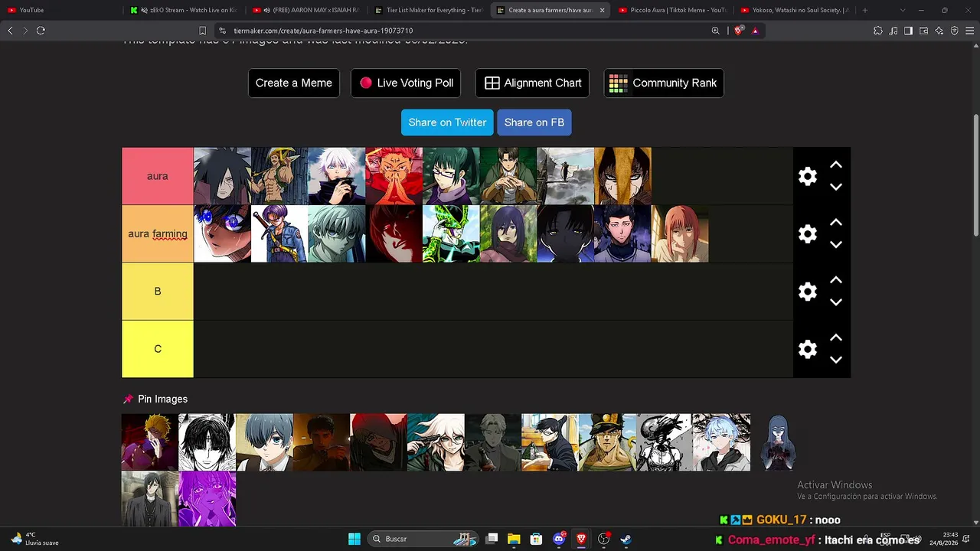
Task: Reload the tiermaker page
Action: click(x=41, y=31)
